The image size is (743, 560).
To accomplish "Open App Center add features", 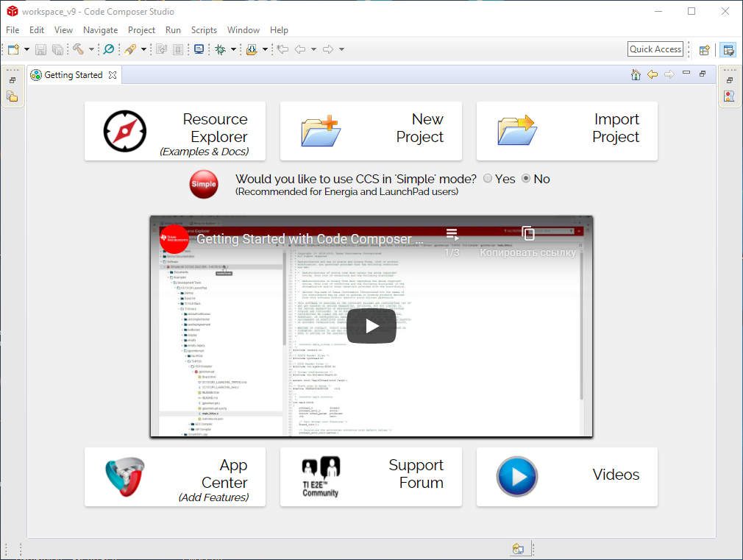I will coord(175,477).
